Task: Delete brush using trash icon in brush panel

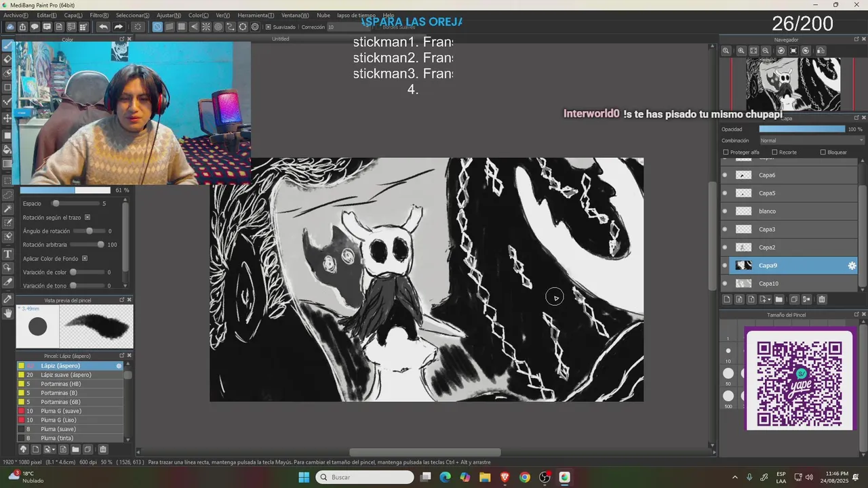Action: point(103,449)
